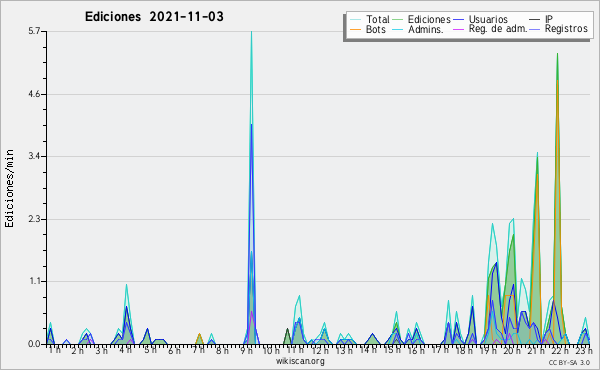The height and width of the screenshot is (370, 600).
Task: Click the 1.1 y-axis value
Action: click(34, 282)
